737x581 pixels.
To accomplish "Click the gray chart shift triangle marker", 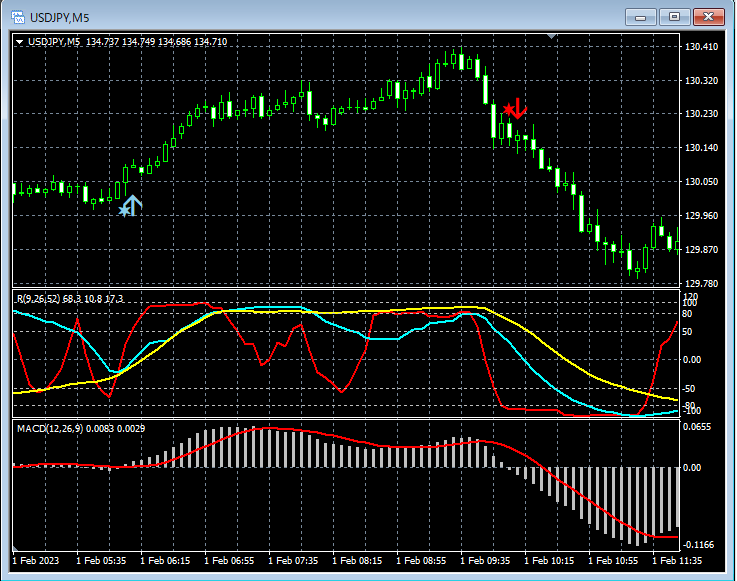I will [550, 37].
